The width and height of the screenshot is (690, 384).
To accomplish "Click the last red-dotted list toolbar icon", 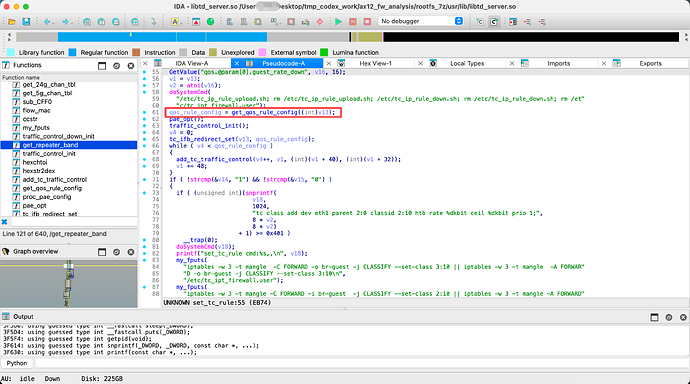I will [x=542, y=22].
